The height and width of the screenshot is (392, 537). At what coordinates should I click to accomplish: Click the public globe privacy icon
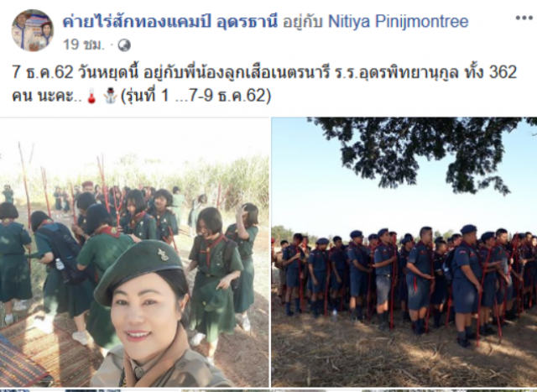(124, 44)
